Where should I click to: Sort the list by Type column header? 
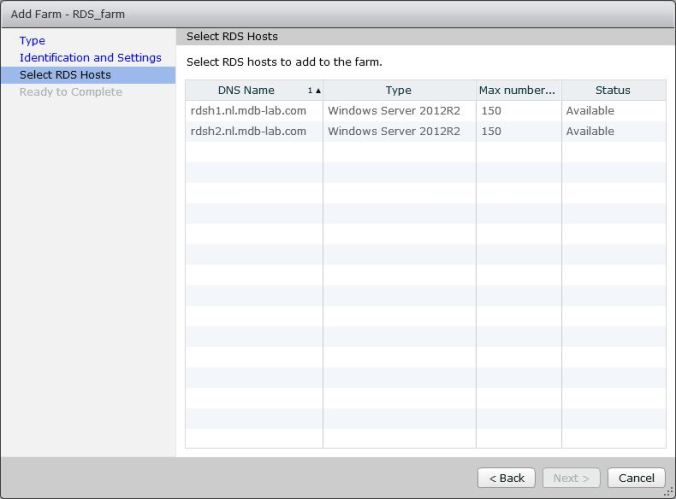click(398, 90)
